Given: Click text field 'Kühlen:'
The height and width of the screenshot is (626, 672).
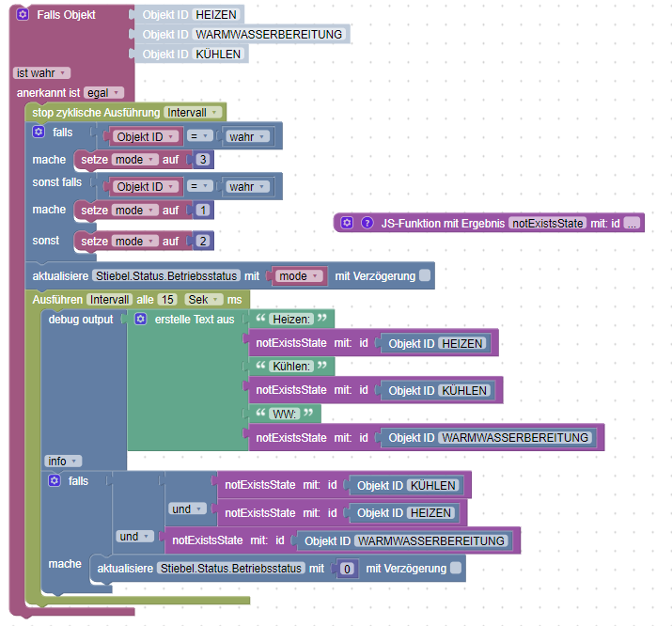Looking at the screenshot, I should pyautogui.click(x=291, y=367).
